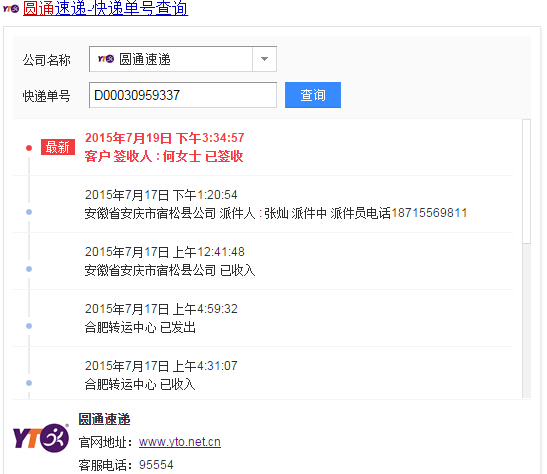Click the YTO logo inside the company selector
This screenshot has height=474, width=547.
click(106, 59)
